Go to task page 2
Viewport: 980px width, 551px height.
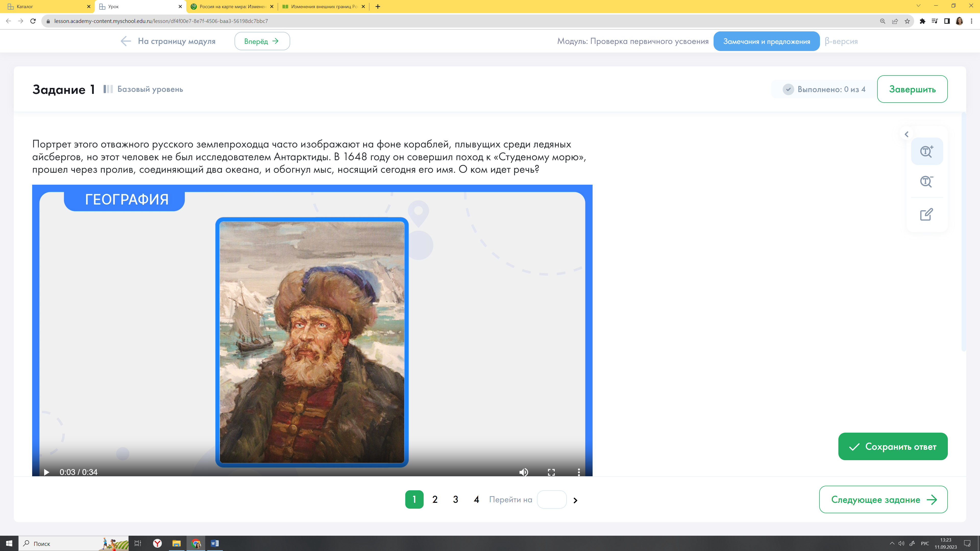(435, 499)
